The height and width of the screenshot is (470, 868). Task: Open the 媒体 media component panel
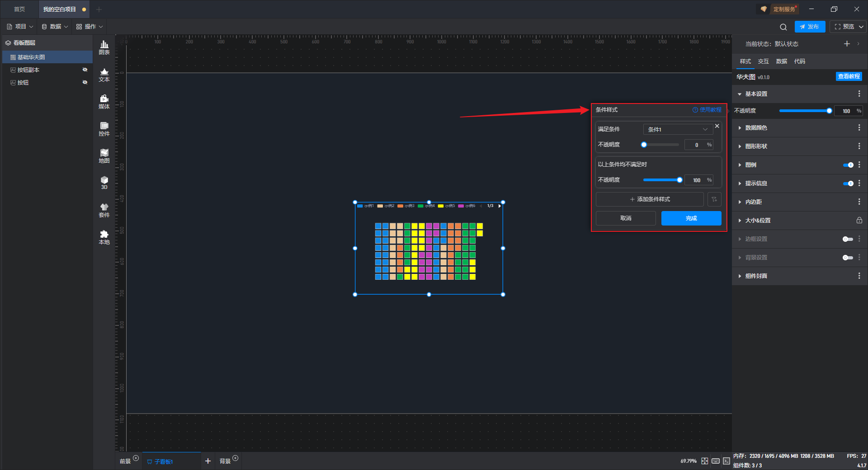tap(104, 102)
